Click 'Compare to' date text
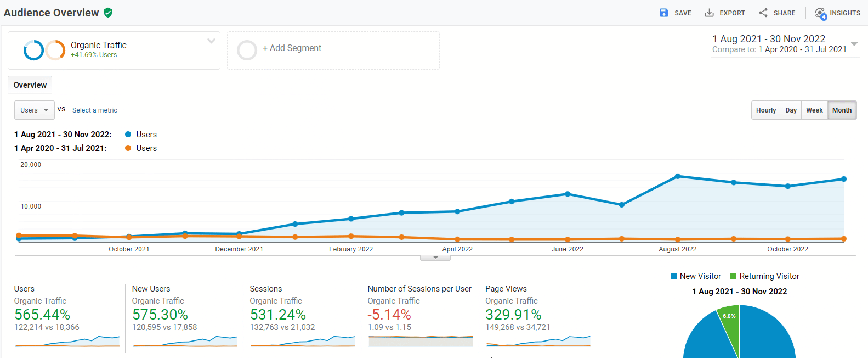Image resolution: width=868 pixels, height=358 pixels. 779,49
